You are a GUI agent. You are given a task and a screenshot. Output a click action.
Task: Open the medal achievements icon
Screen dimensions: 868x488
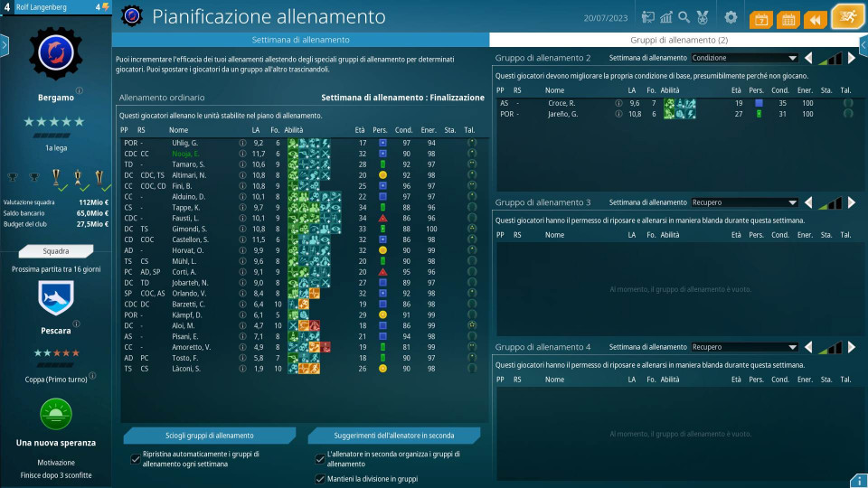(703, 17)
